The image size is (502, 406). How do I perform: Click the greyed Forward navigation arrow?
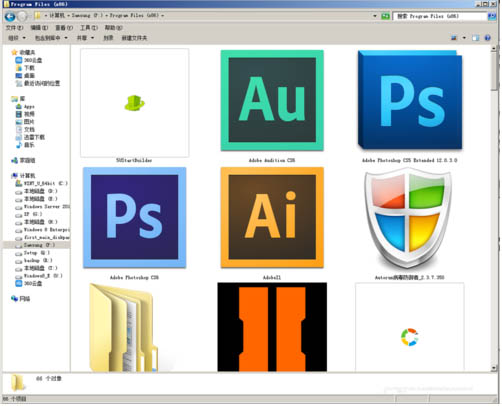[x=22, y=16]
